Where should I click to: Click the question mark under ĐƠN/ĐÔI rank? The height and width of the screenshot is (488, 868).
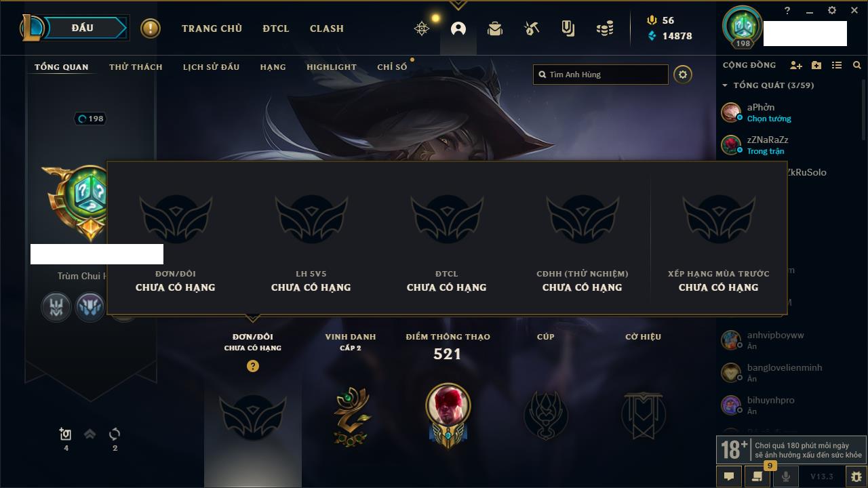pyautogui.click(x=253, y=366)
